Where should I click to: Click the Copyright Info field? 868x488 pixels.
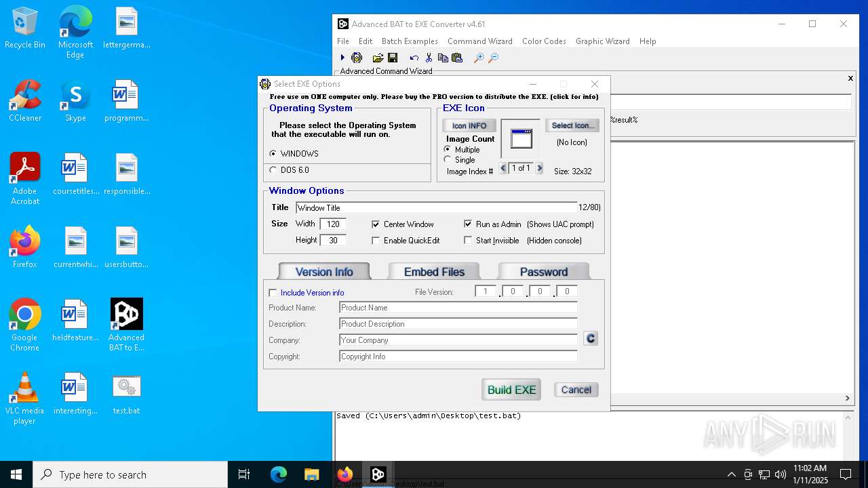pyautogui.click(x=458, y=357)
